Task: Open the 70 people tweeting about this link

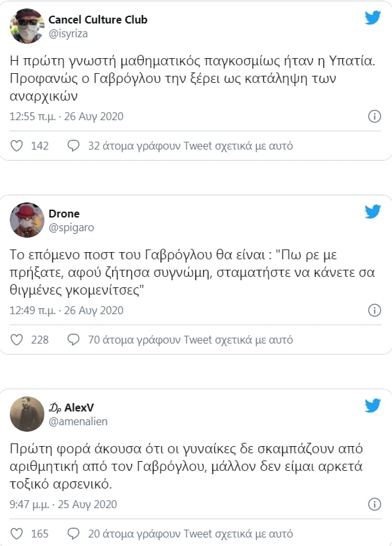Action: (x=190, y=340)
